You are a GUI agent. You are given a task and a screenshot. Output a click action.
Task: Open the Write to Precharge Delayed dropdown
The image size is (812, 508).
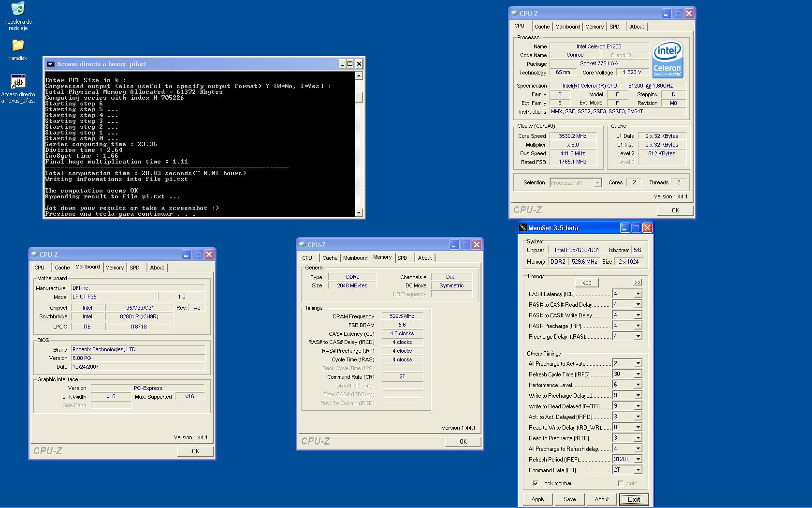pyautogui.click(x=638, y=395)
